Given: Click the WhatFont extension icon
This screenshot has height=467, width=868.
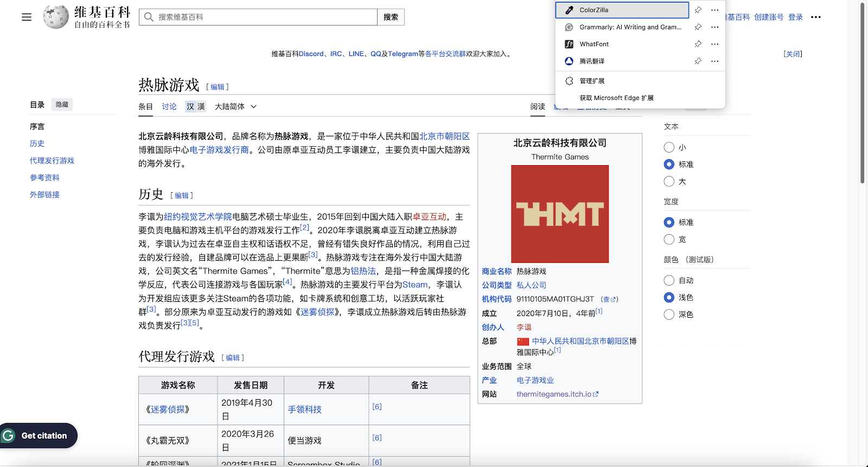Looking at the screenshot, I should pos(569,44).
